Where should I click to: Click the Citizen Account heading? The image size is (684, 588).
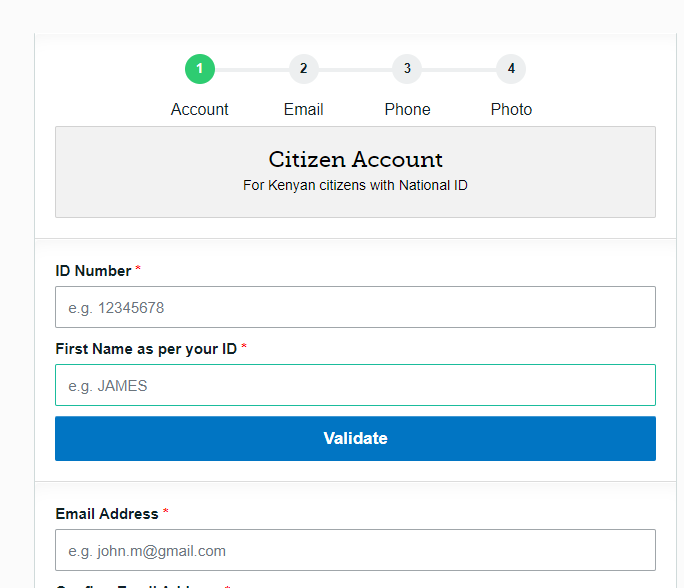pyautogui.click(x=355, y=160)
